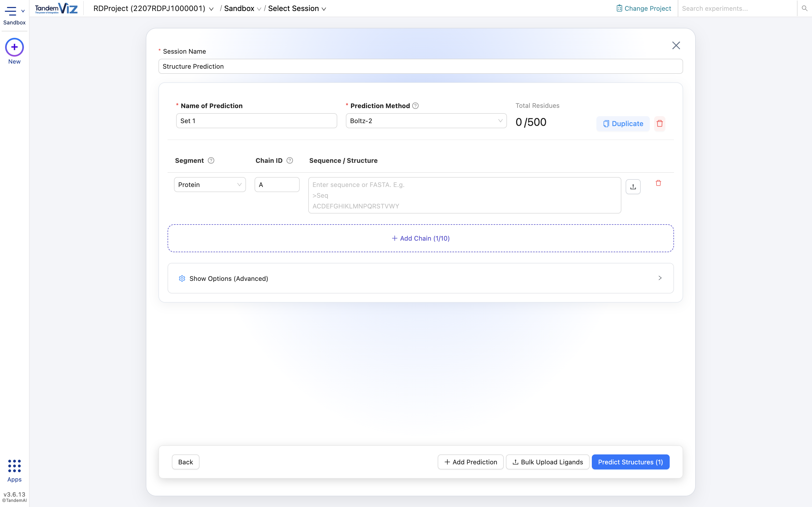Click the Predict Structures button
Screen dimensions: 812x507
pyautogui.click(x=630, y=462)
